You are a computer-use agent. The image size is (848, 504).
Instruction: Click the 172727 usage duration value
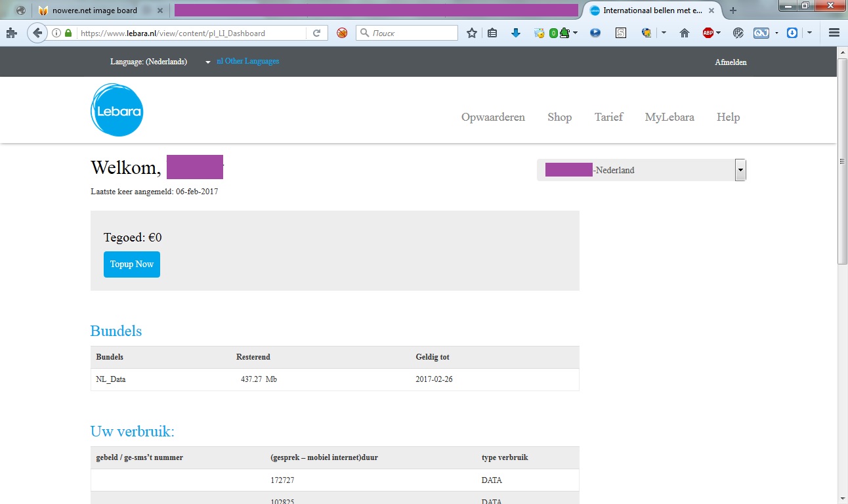pos(282,480)
